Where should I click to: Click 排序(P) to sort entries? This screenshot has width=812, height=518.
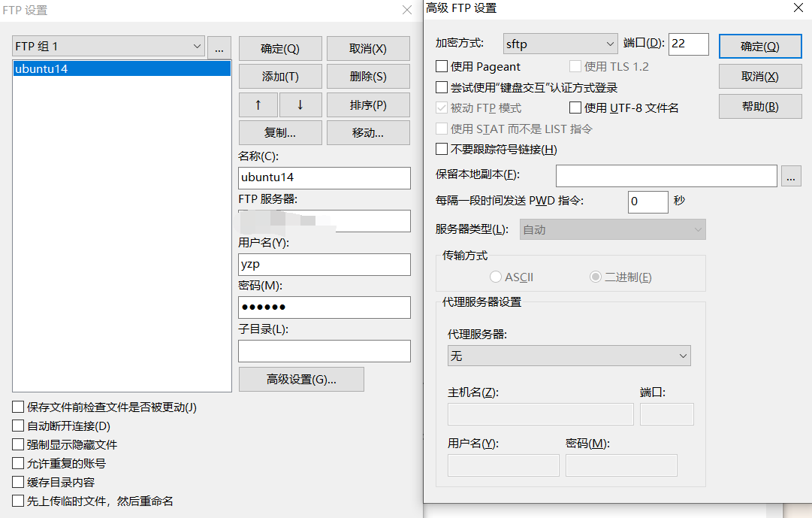pos(367,105)
